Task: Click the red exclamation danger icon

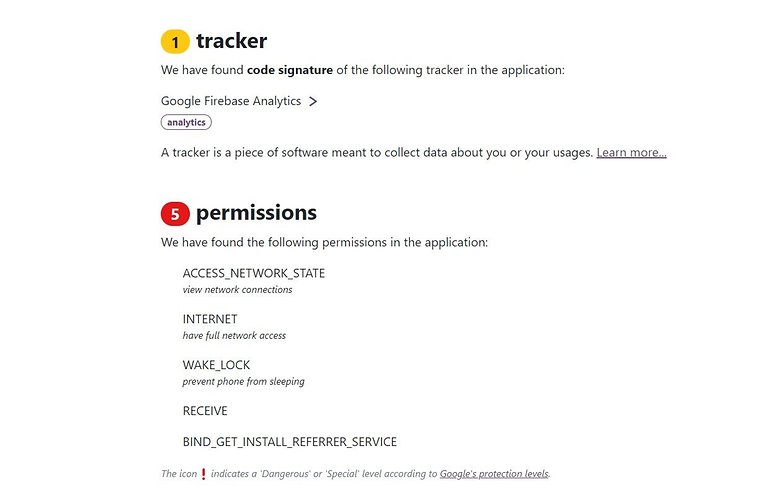Action: pos(203,474)
